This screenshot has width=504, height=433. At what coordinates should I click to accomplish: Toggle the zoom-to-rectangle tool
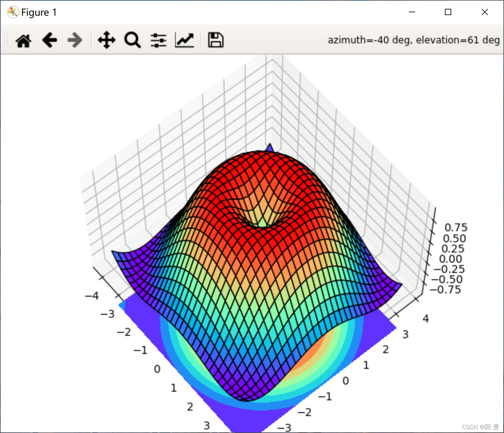pos(132,40)
